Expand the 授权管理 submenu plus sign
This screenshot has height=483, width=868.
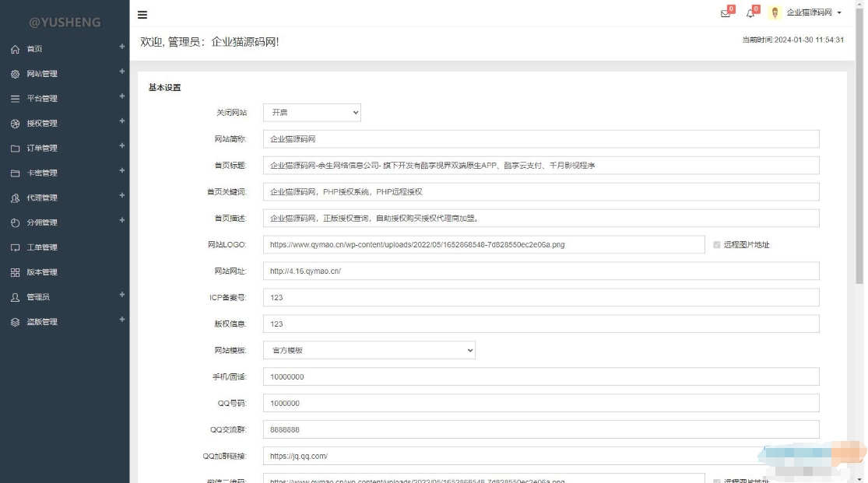[x=121, y=121]
